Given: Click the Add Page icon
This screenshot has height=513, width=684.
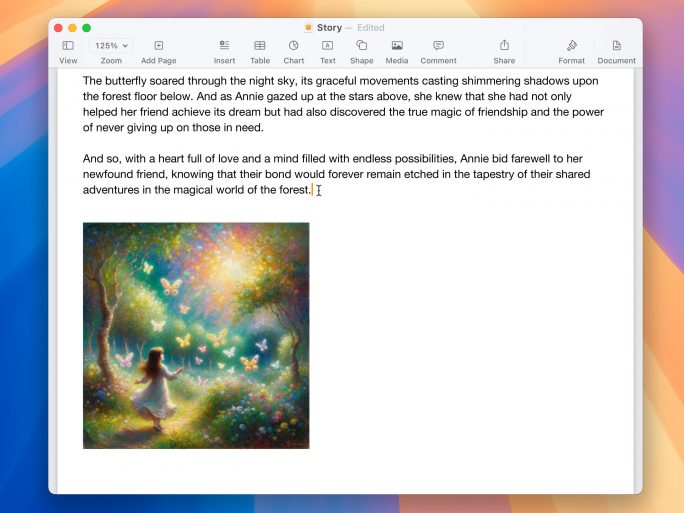Looking at the screenshot, I should [159, 46].
